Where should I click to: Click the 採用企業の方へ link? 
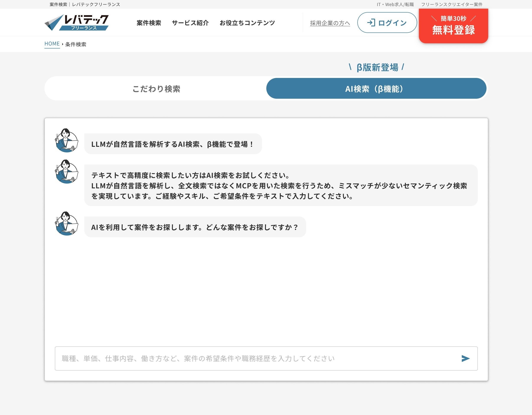pyautogui.click(x=330, y=23)
